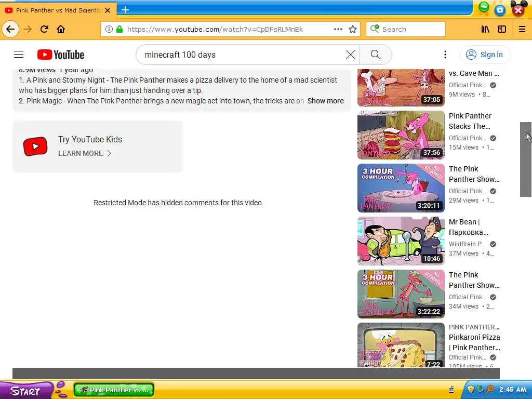Click the YouTube logo
Viewport: 532px width, 399px height.
[x=61, y=55]
